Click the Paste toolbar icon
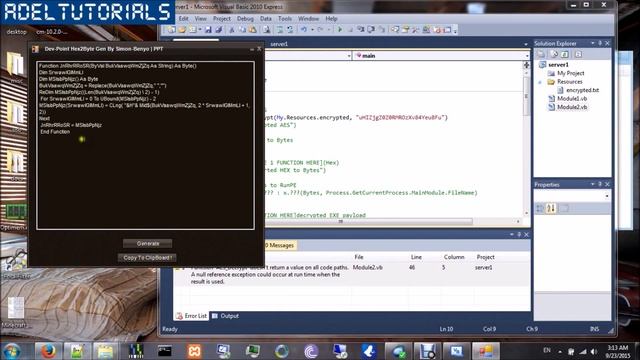This screenshot has height=360, width=640. [253, 29]
